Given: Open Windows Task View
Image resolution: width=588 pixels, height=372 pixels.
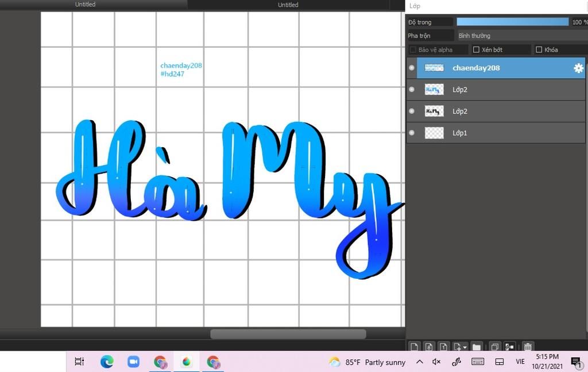Looking at the screenshot, I should click(x=79, y=362).
